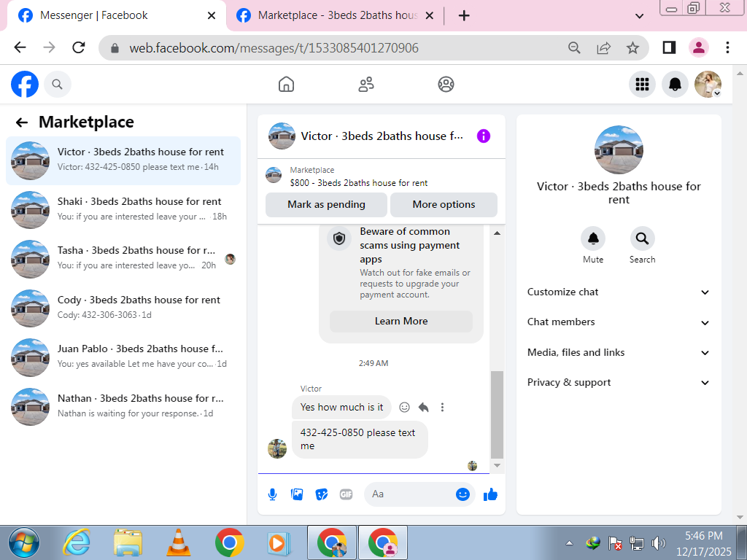Viewport: 747px width, 560px height.
Task: Go to the Home feed icon
Action: tap(286, 85)
